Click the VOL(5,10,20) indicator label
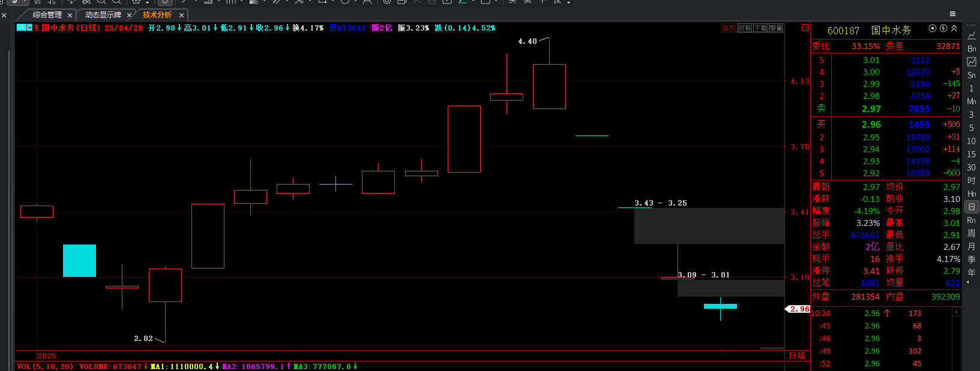Image resolution: width=980 pixels, height=371 pixels. [45, 366]
